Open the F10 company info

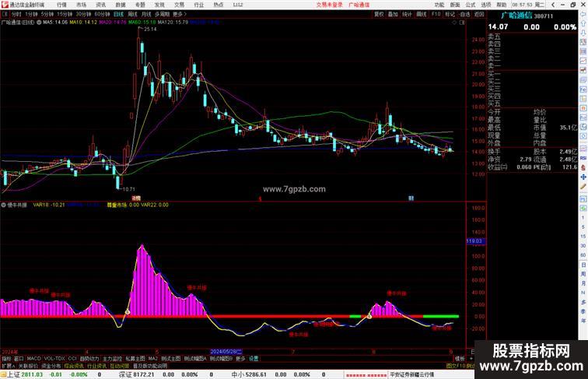click(436, 14)
